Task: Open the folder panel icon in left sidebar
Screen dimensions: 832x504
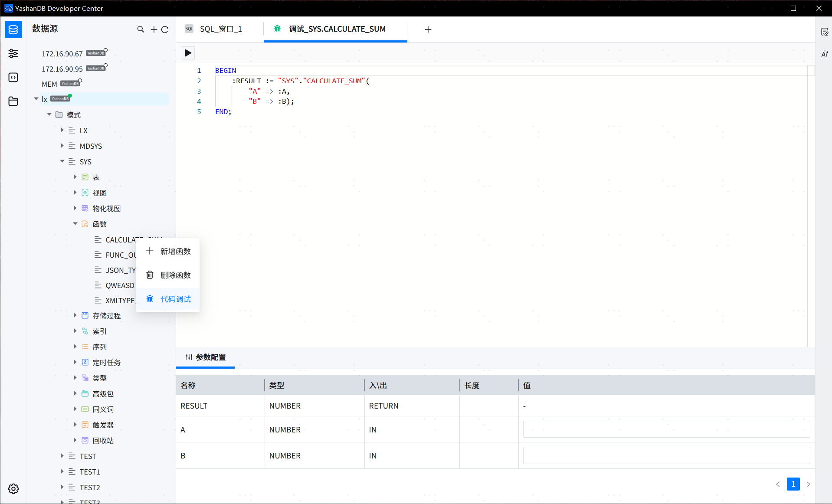Action: (13, 101)
